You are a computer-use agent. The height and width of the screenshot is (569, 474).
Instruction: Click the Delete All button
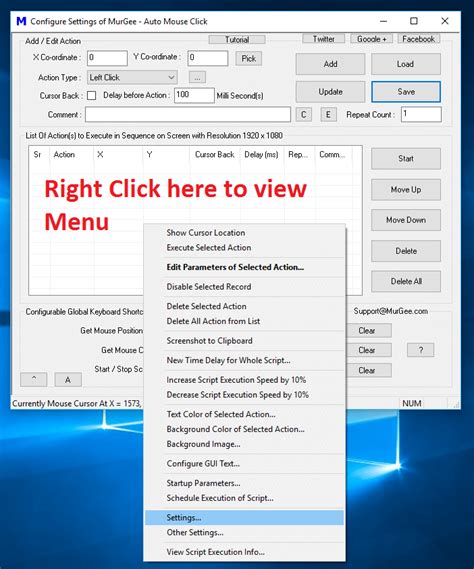pos(406,281)
